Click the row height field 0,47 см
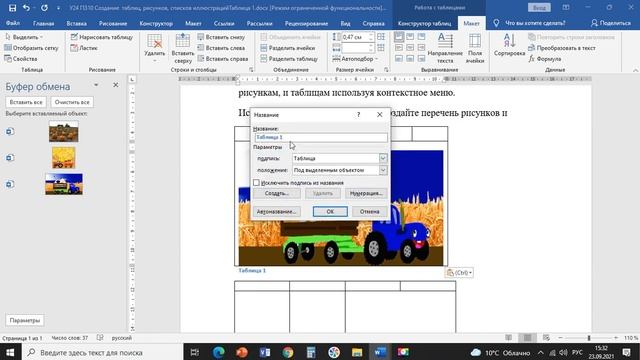The width and height of the screenshot is (640, 360). point(357,37)
